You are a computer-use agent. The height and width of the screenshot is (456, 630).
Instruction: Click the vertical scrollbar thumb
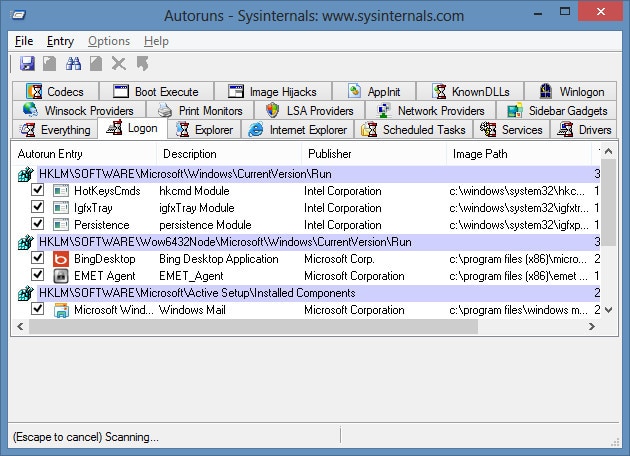(609, 202)
